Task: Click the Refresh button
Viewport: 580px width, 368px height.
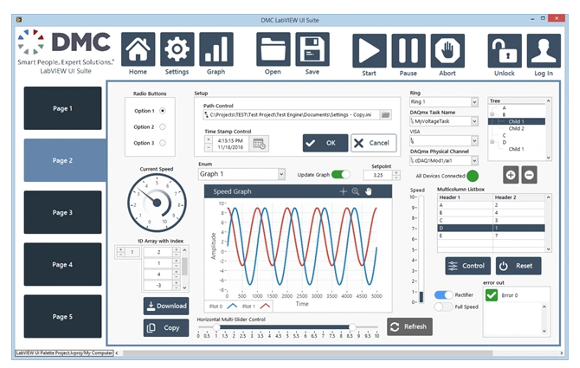Action: click(x=410, y=327)
